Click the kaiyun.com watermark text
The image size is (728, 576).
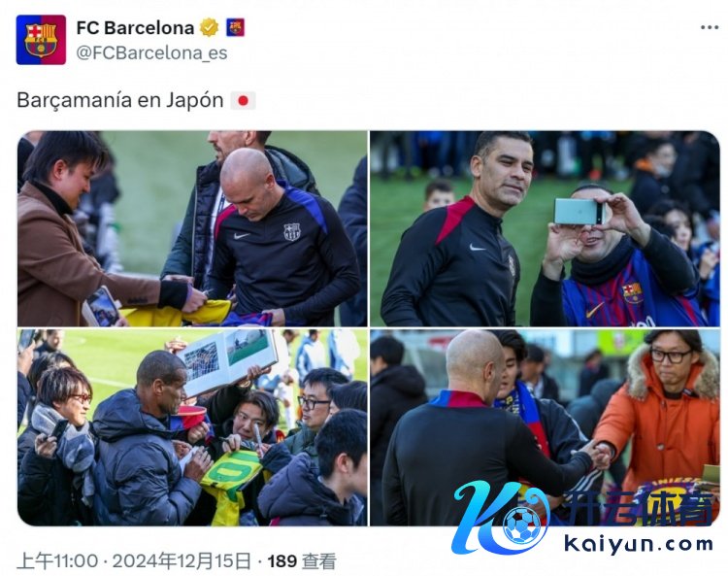click(639, 544)
